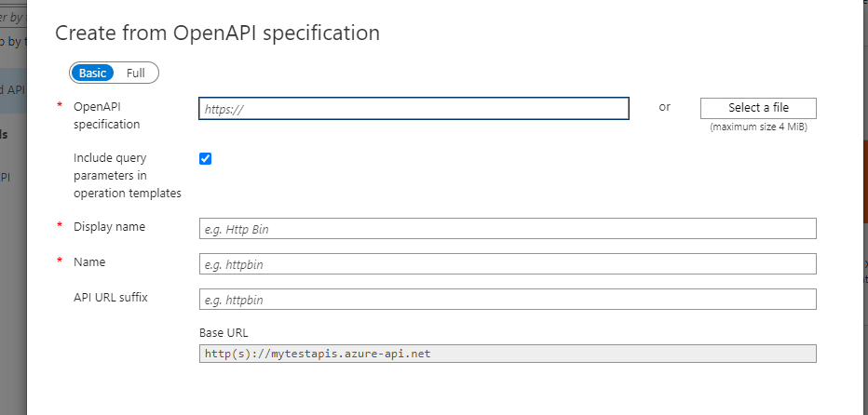
Task: Click the maximum size 4 MiB note
Action: [x=758, y=127]
